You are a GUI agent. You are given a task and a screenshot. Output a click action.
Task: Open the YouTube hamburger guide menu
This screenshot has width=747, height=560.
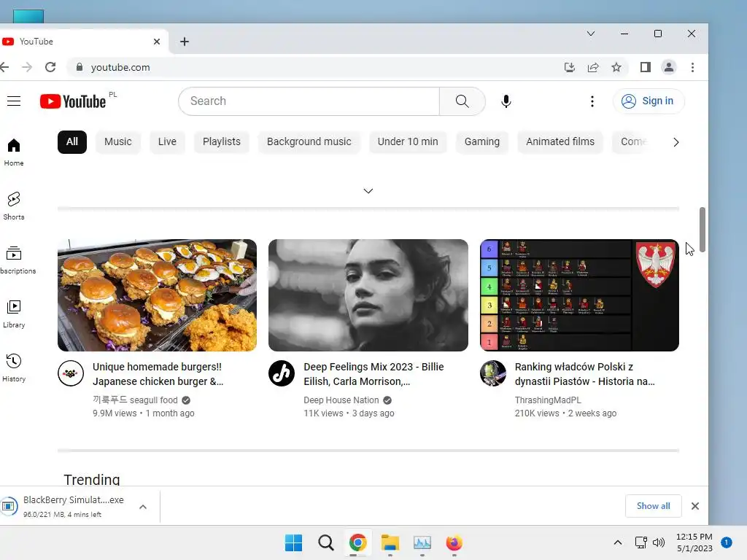point(14,101)
